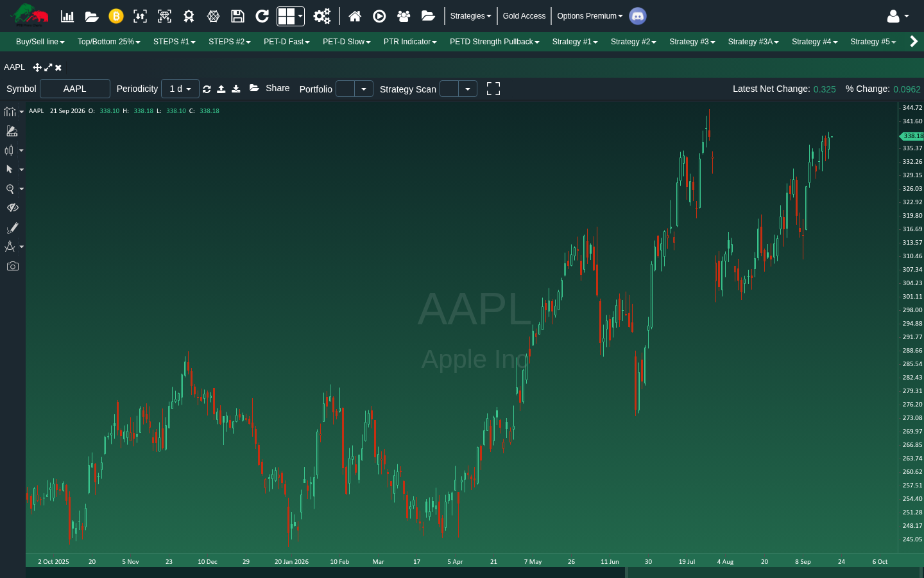Select the freehand pencil tool

12,228
